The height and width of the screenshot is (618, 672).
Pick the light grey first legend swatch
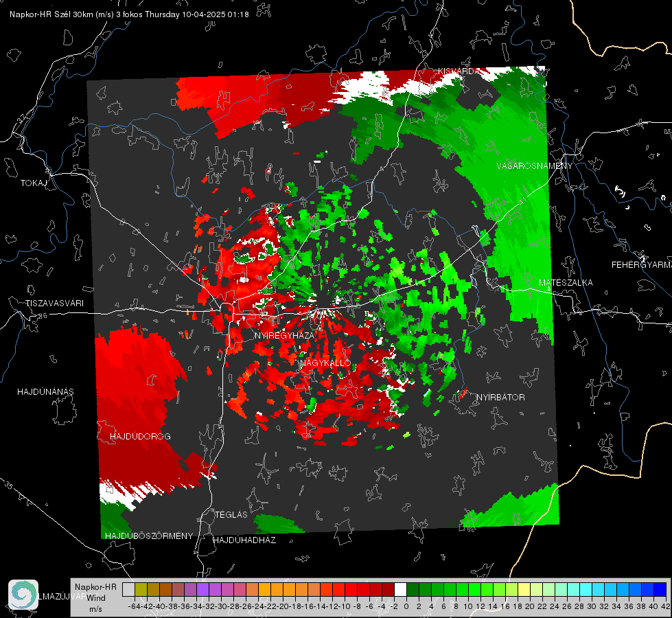128,589
